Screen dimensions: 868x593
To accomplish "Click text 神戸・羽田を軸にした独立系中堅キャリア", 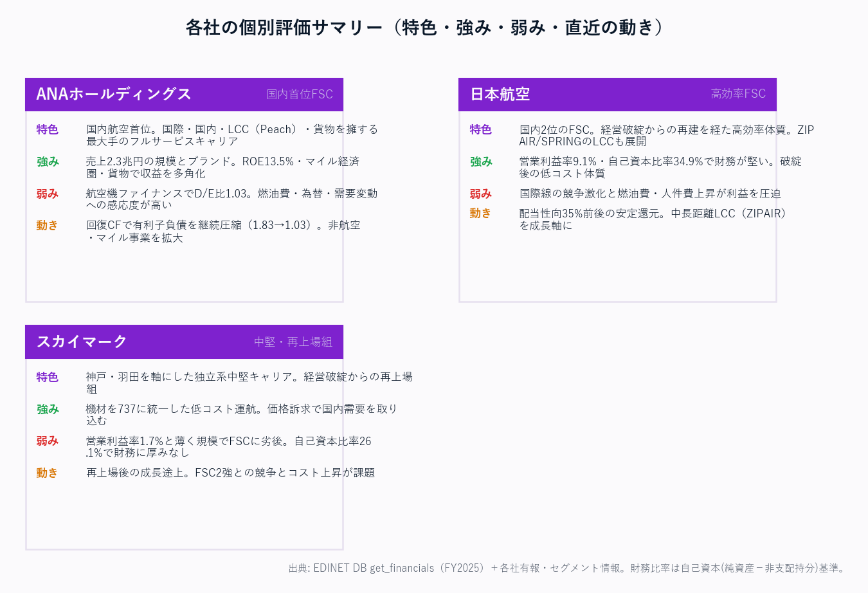I will pos(189,377).
